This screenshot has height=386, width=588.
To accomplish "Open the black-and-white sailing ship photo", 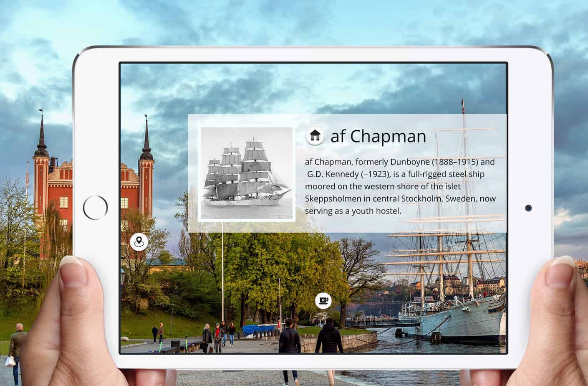I will [246, 174].
